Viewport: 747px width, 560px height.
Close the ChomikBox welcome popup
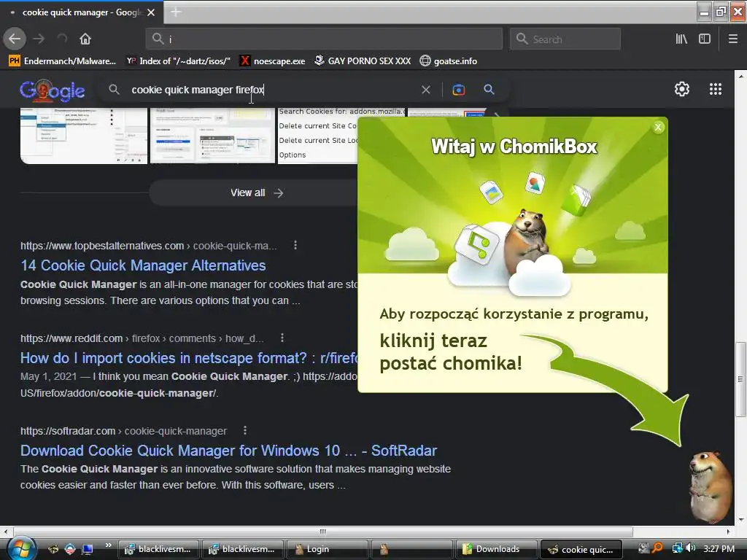click(x=659, y=127)
